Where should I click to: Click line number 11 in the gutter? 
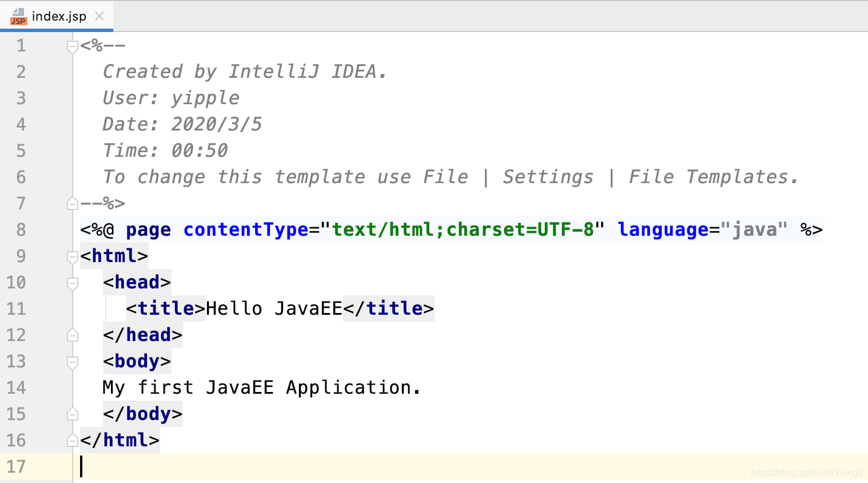pyautogui.click(x=16, y=308)
